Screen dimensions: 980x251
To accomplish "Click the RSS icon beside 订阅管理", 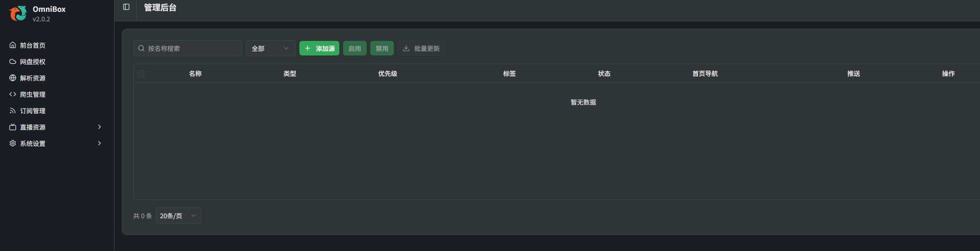I will point(13,110).
